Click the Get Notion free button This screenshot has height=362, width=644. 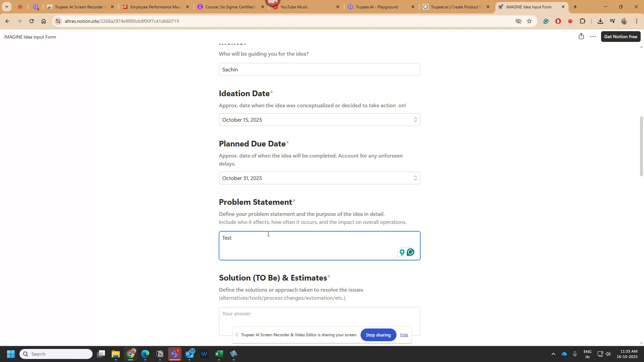(621, 36)
